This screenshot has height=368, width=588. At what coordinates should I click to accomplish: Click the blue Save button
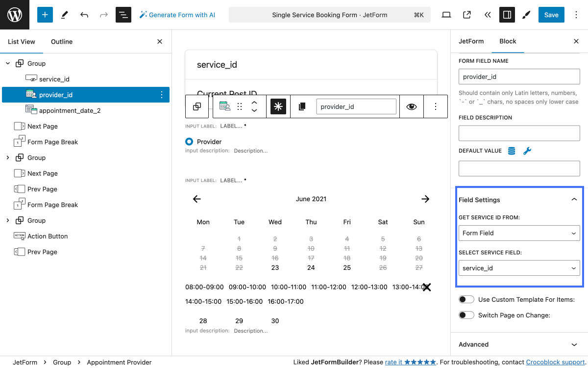click(551, 15)
